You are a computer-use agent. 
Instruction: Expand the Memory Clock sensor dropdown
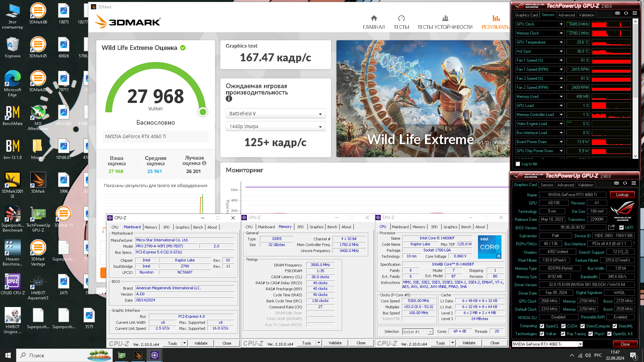tap(561, 33)
